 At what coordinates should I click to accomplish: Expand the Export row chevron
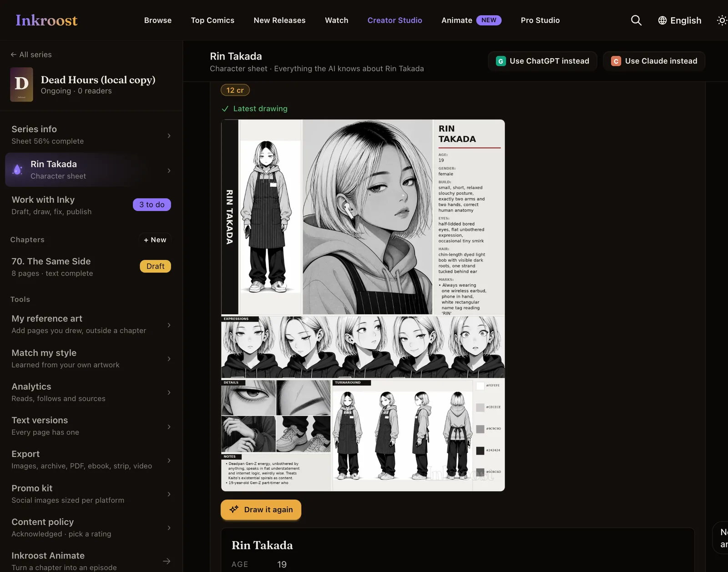(169, 460)
